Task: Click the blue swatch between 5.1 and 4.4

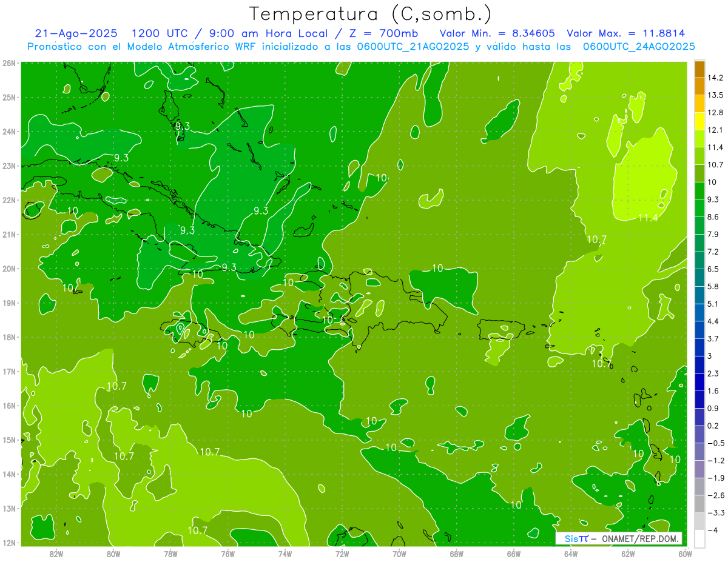Action: [x=699, y=312]
